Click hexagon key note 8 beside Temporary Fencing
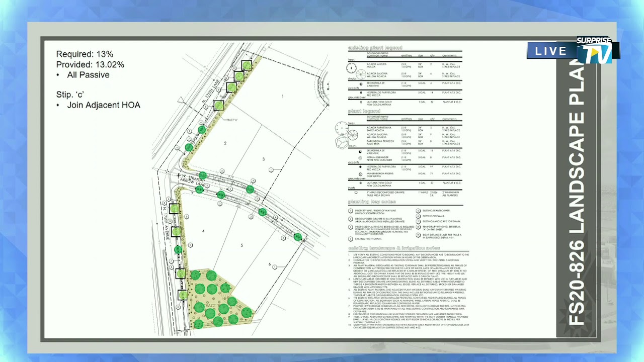Screen dimensions: 644x362 tap(418, 227)
